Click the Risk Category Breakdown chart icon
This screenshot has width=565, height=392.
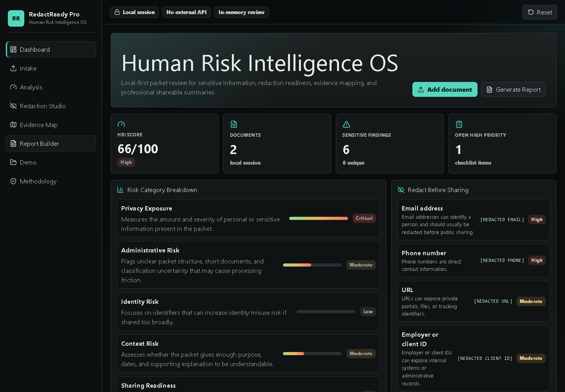(120, 190)
